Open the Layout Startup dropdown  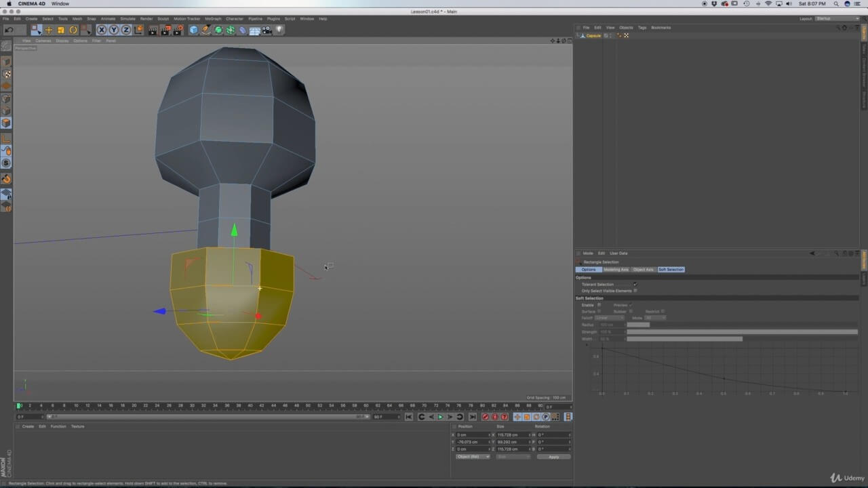click(x=835, y=18)
